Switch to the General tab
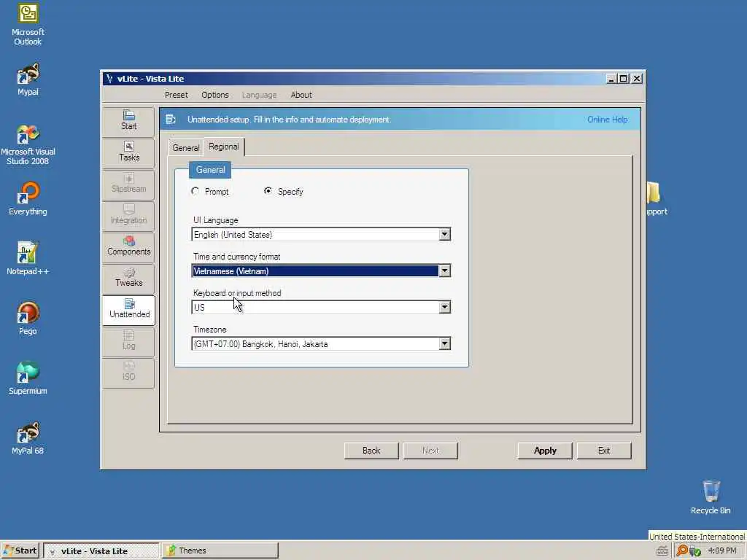This screenshot has height=560, width=747. coord(186,147)
